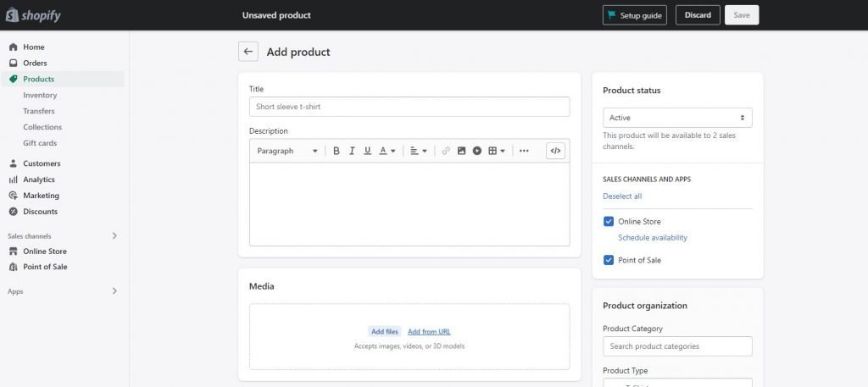Click the Media drop zone area

click(409, 337)
